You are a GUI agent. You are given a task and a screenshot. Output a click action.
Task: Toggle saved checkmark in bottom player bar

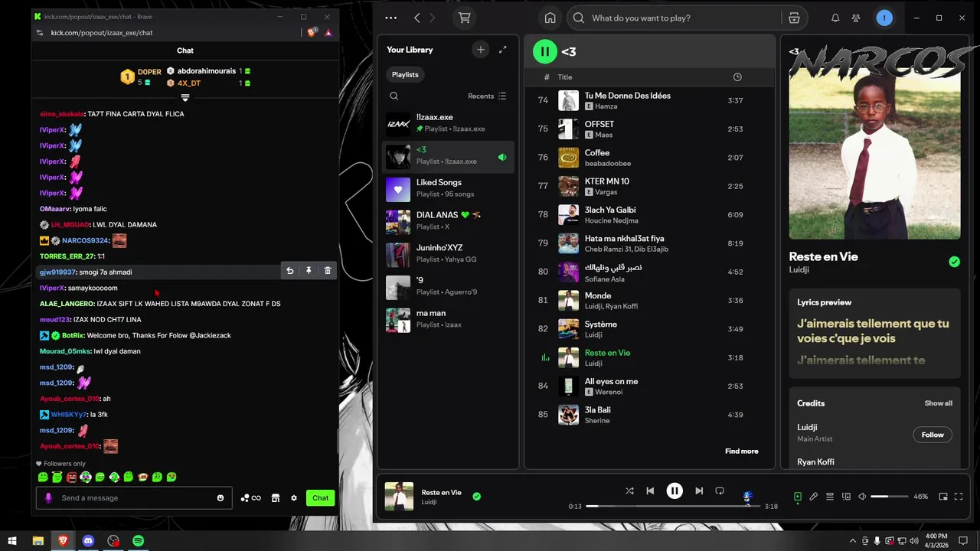pyautogui.click(x=477, y=497)
